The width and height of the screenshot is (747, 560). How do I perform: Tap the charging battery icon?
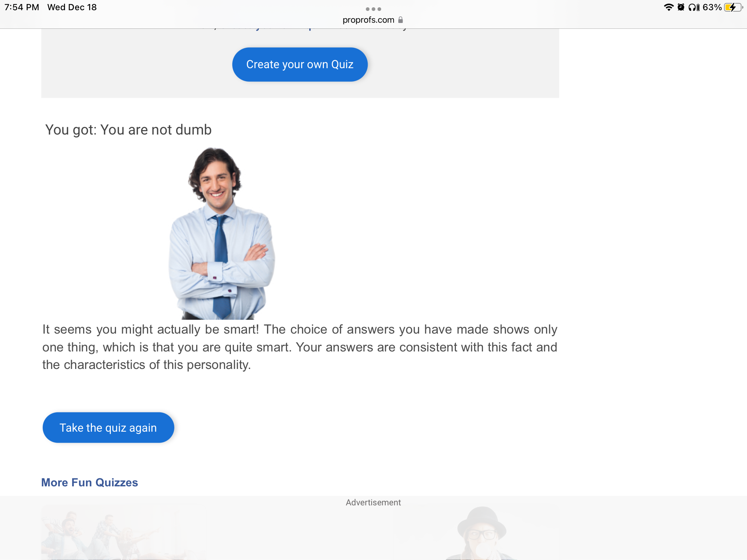[x=733, y=7]
